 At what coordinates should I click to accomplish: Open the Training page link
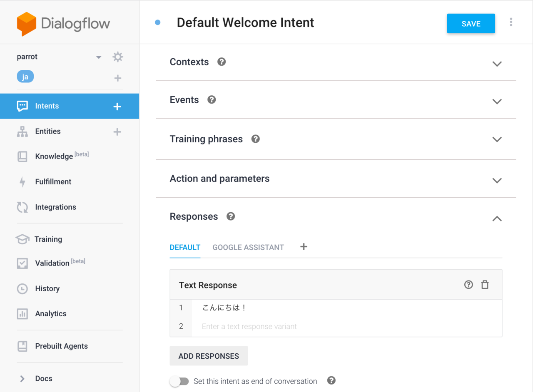pyautogui.click(x=48, y=239)
